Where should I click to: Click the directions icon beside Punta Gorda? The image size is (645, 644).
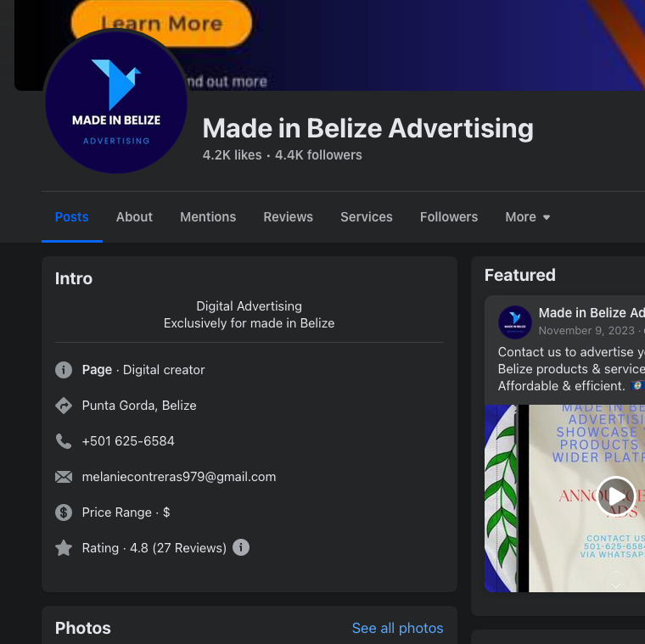[x=64, y=406]
